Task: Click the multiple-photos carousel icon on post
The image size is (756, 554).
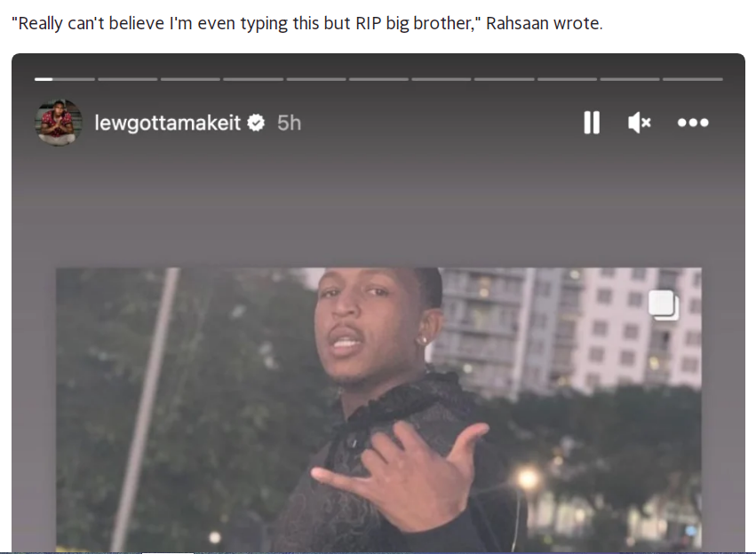Action: coord(664,305)
